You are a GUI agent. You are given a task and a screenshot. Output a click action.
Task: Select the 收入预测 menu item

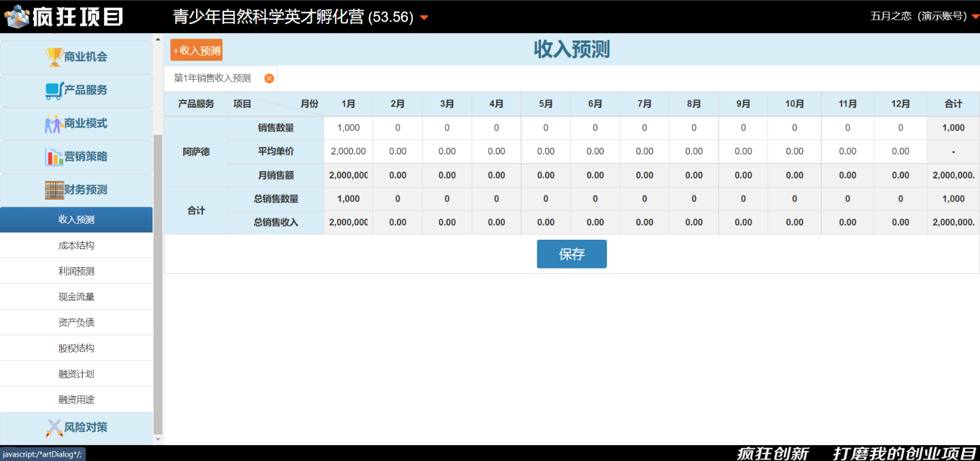pos(77,219)
